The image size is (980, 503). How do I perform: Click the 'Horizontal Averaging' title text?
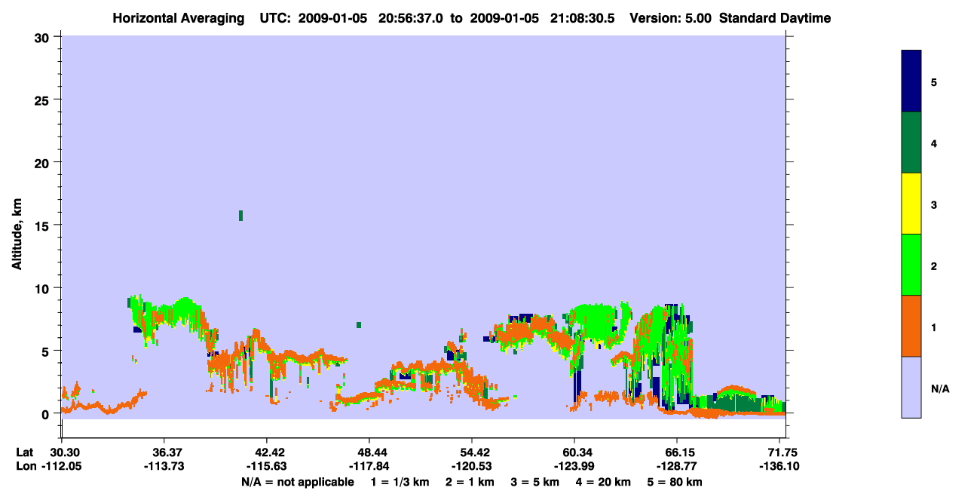click(x=179, y=18)
